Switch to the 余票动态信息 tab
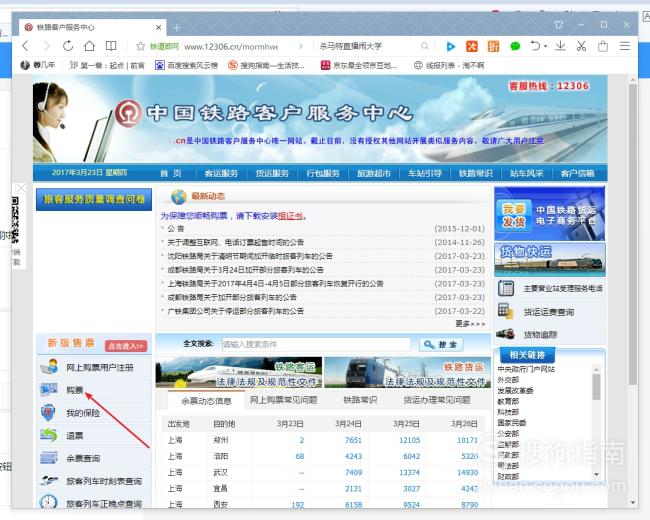The height and width of the screenshot is (520, 650). click(x=206, y=401)
